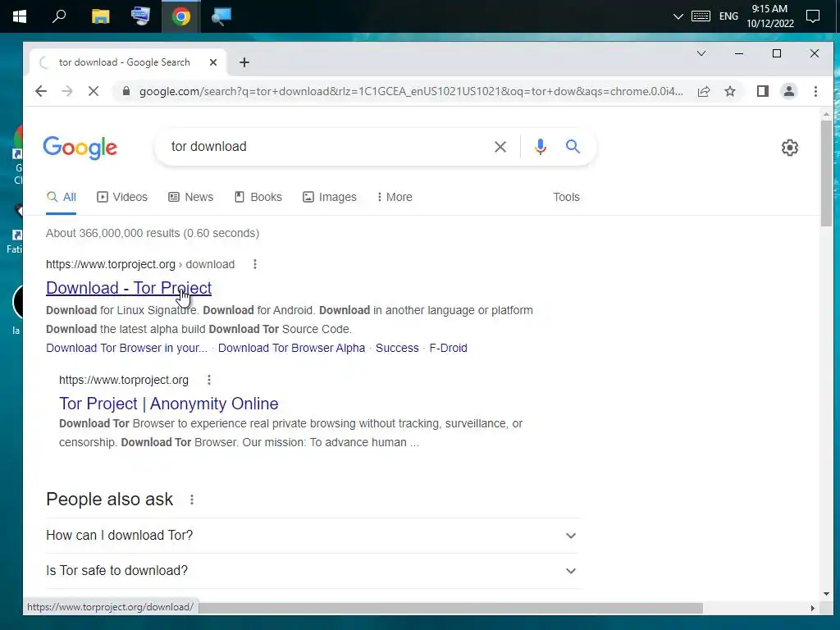This screenshot has width=840, height=630.
Task: Open Chrome three-dot menu
Action: (x=815, y=92)
